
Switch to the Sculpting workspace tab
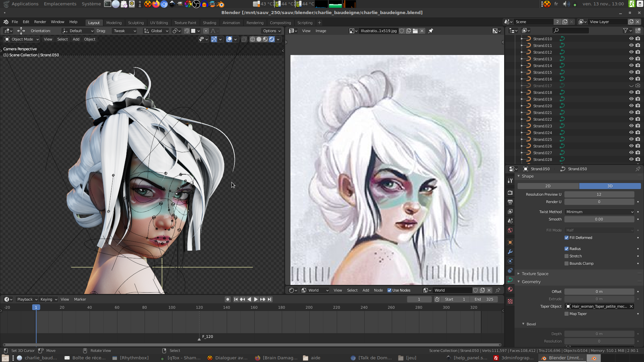(x=136, y=23)
